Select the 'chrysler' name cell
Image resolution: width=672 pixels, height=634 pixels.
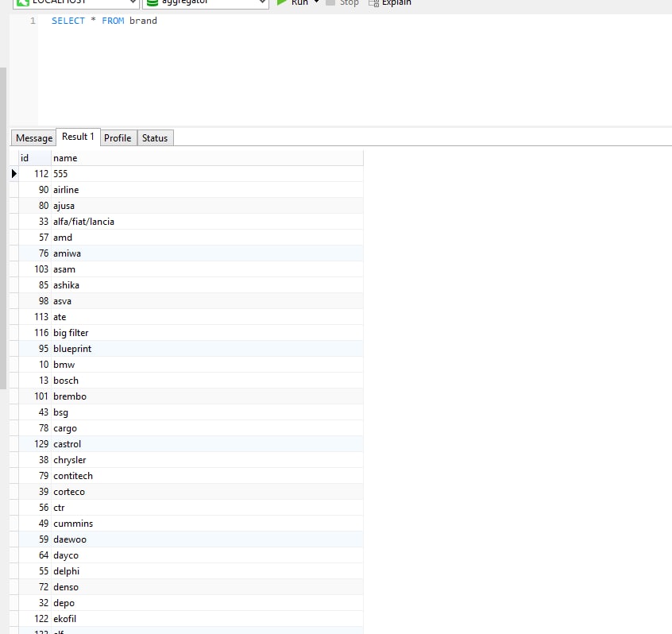pyautogui.click(x=207, y=460)
